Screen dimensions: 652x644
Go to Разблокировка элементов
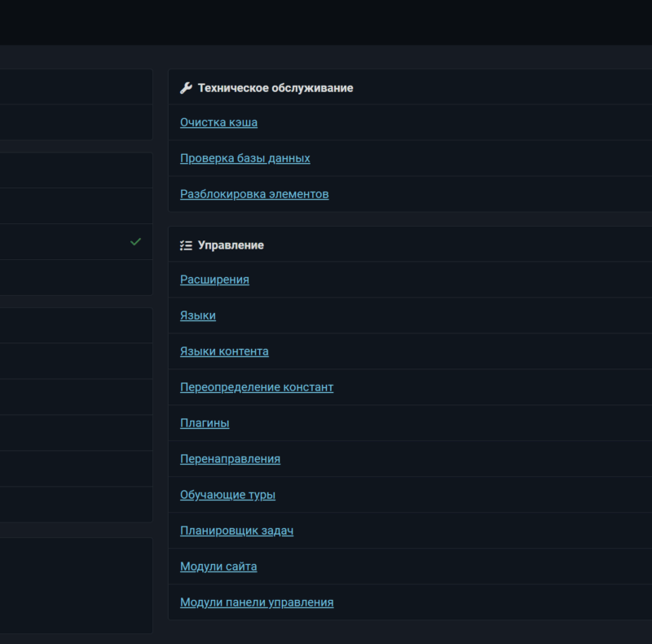click(254, 194)
